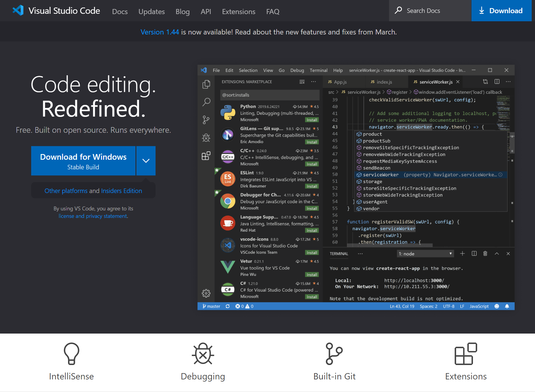Open the Insiders Edition link

(x=121, y=191)
